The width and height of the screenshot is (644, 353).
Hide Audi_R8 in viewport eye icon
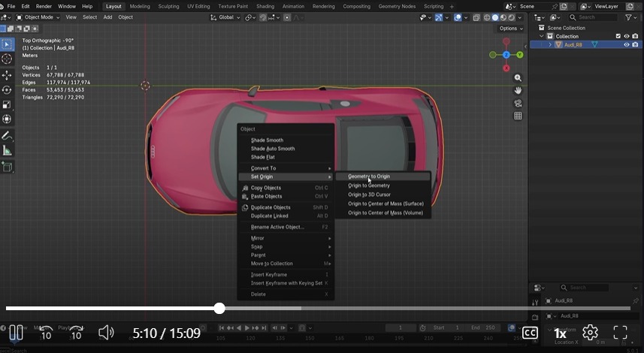(x=627, y=45)
